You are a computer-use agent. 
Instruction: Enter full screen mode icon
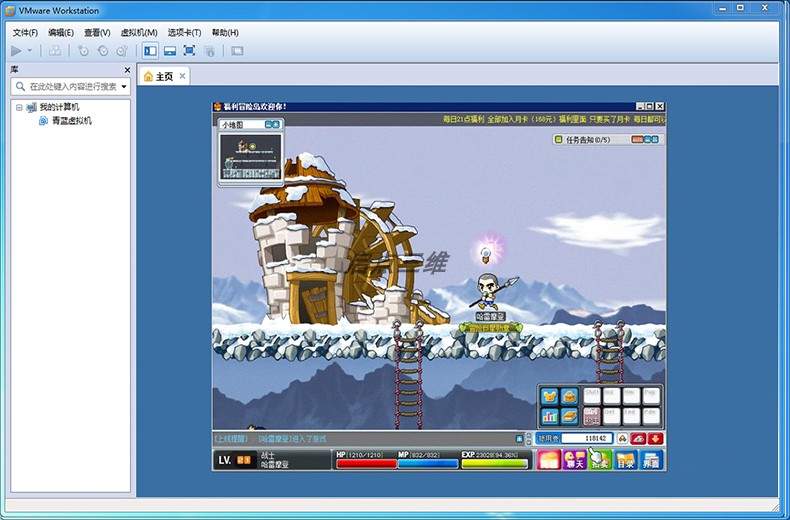click(x=189, y=50)
